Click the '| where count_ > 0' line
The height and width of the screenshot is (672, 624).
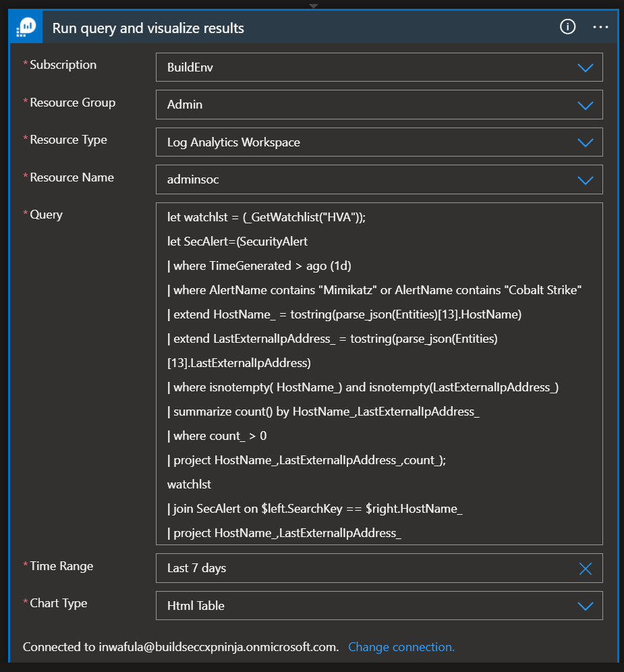click(x=217, y=436)
